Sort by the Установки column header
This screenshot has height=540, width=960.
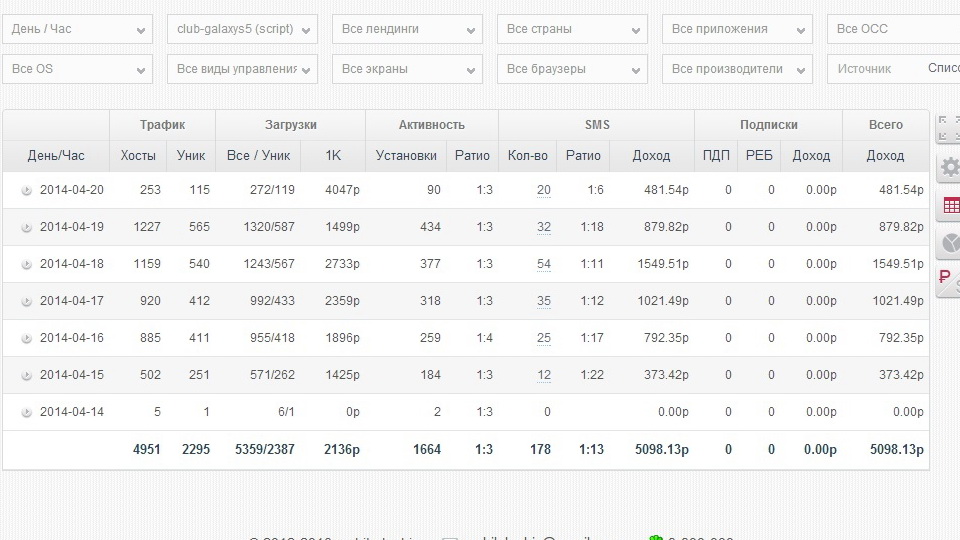(x=406, y=156)
